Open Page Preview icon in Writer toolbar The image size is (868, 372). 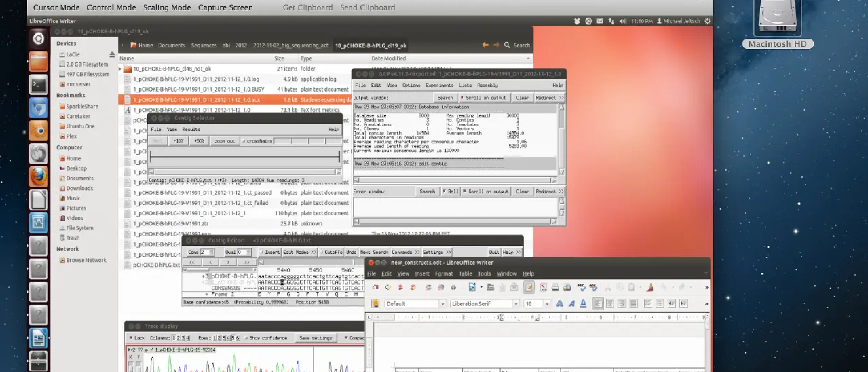click(567, 287)
